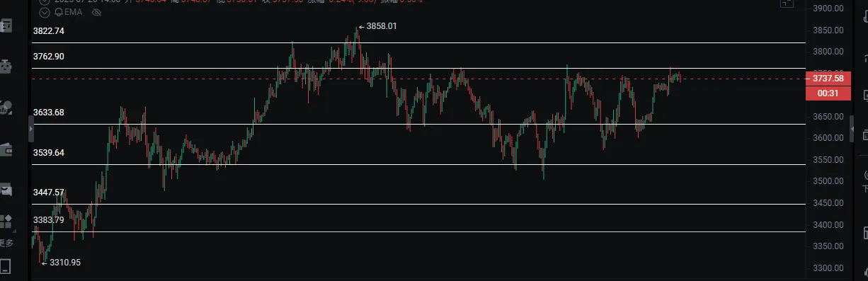
Task: Toggle EMA indicator visibility eye icon
Action: tap(97, 12)
